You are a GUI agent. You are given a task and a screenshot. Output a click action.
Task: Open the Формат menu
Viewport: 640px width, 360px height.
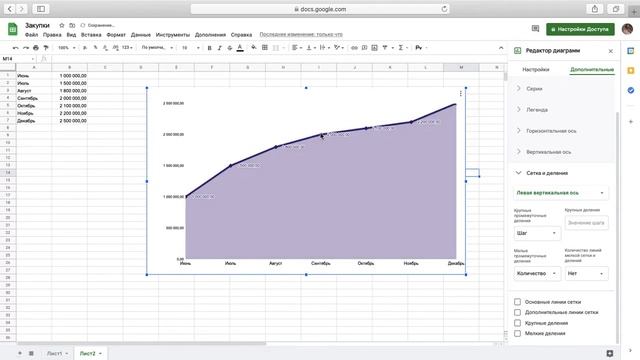point(116,35)
